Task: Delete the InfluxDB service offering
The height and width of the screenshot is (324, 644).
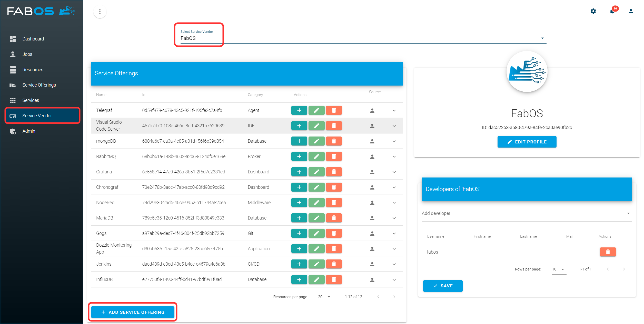Action: [x=334, y=279]
